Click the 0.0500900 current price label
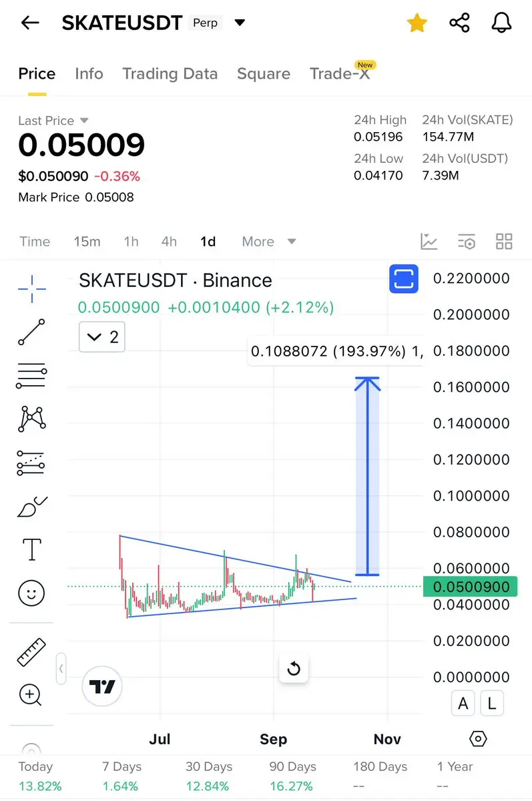The image size is (532, 801). point(471,587)
